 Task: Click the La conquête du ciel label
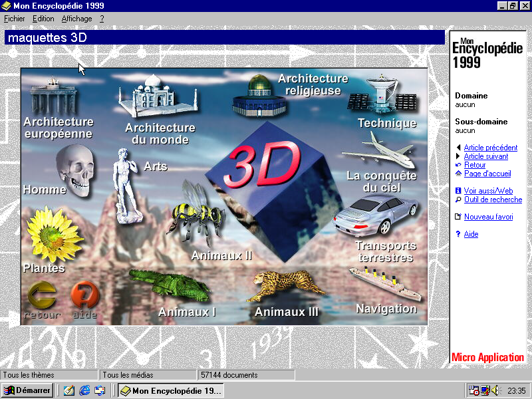coord(382,182)
